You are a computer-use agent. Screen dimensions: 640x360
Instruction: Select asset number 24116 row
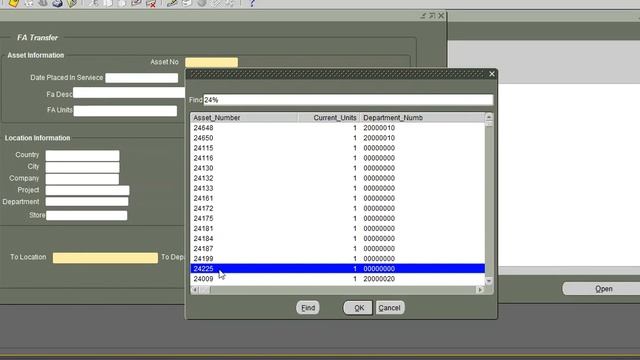coord(338,158)
